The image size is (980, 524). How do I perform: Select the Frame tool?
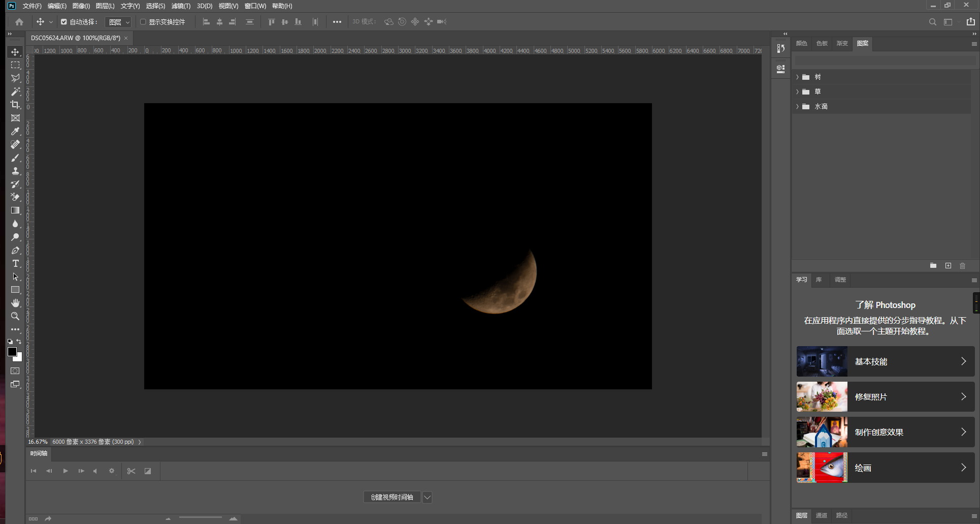[15, 118]
